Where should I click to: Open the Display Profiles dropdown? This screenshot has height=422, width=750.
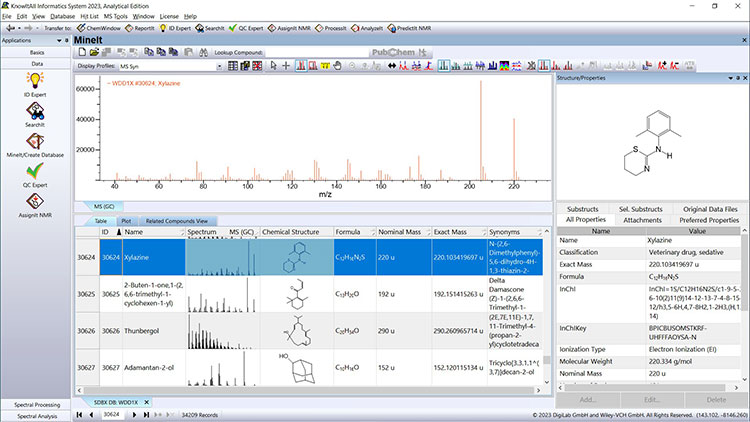pos(218,66)
